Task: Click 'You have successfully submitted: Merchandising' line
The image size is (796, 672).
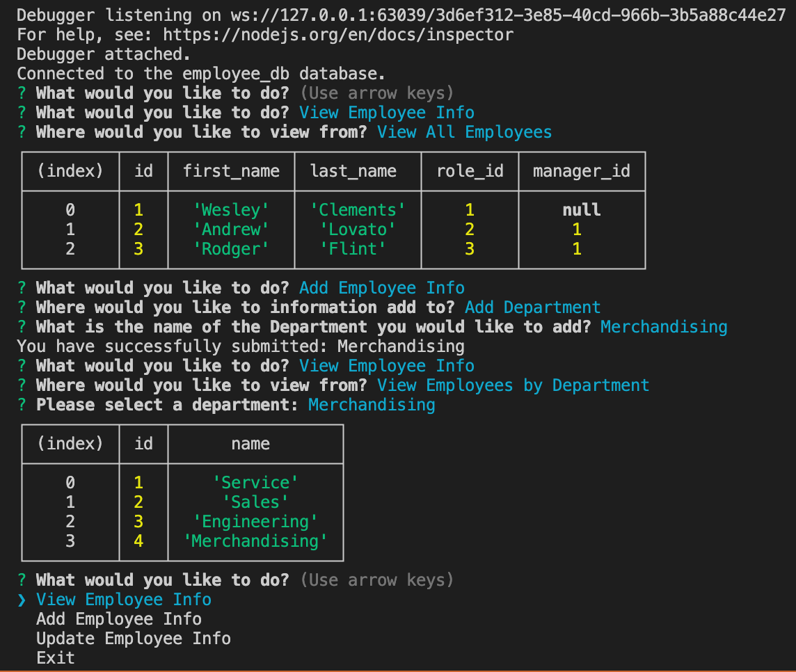Action: point(241,346)
